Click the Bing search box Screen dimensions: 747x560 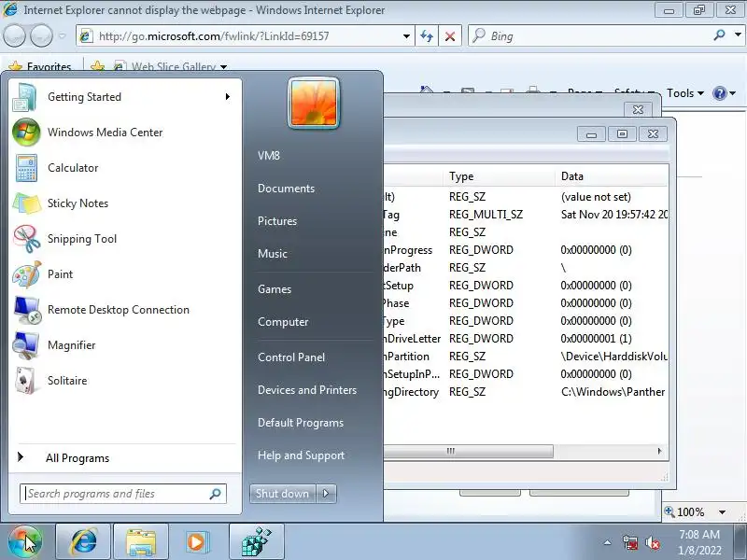[x=591, y=35]
